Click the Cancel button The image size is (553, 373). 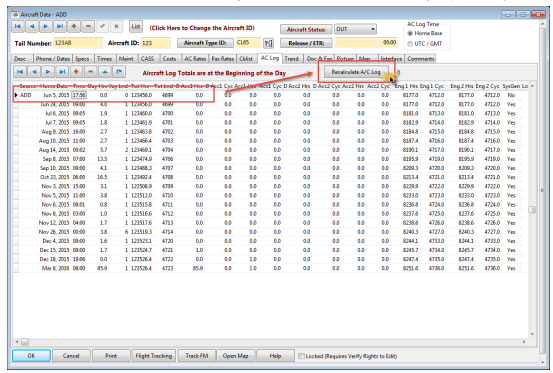click(71, 356)
